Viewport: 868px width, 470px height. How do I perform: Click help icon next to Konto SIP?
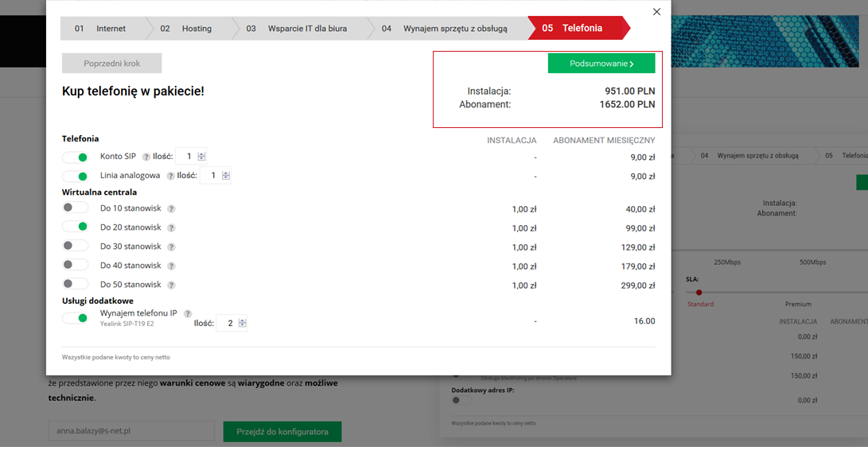146,157
